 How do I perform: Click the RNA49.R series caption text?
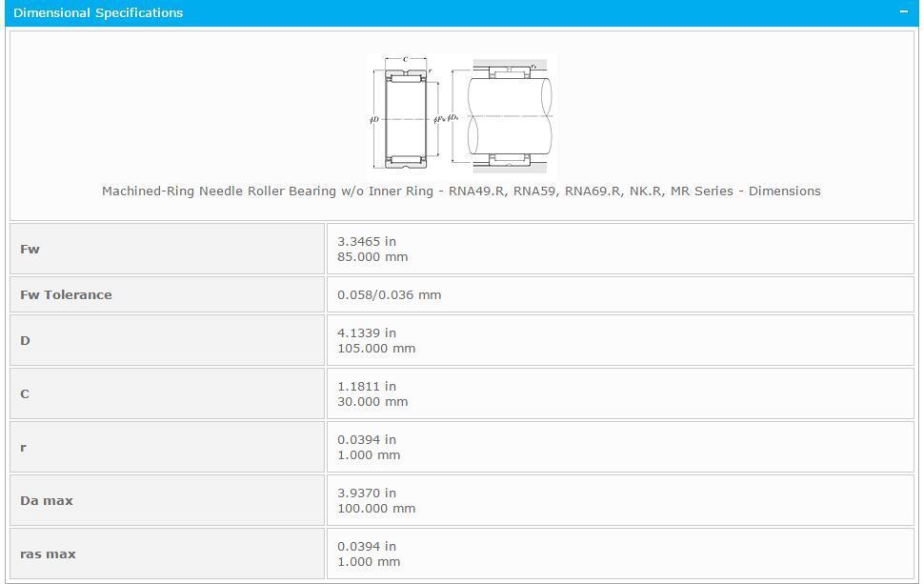click(x=461, y=191)
